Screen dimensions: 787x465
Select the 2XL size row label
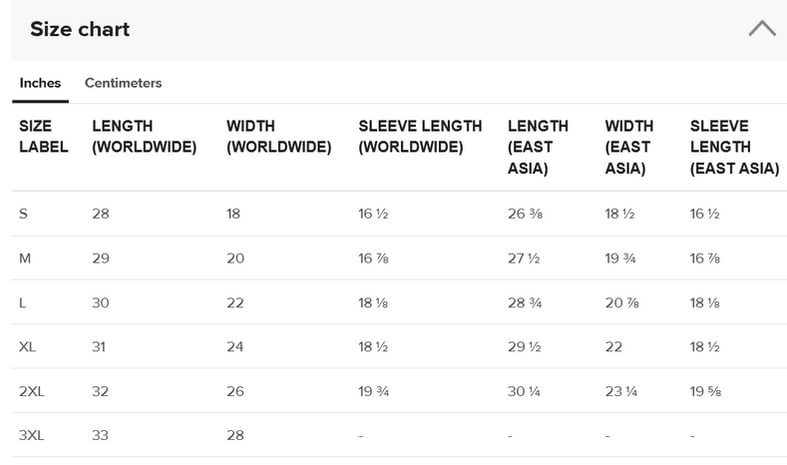[x=32, y=391]
